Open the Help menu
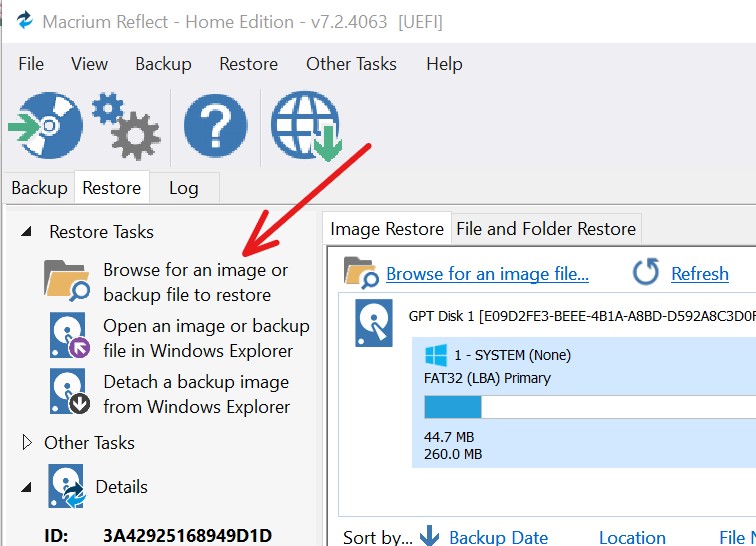The width and height of the screenshot is (756, 546). coord(444,64)
